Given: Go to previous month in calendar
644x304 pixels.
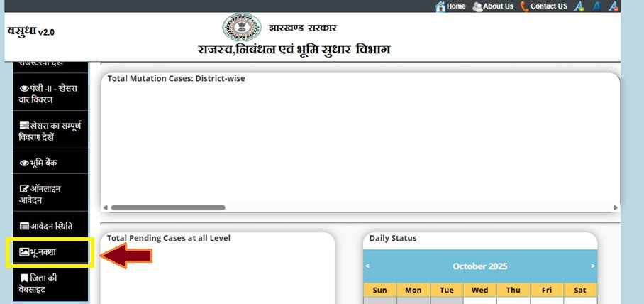Looking at the screenshot, I should point(367,266).
